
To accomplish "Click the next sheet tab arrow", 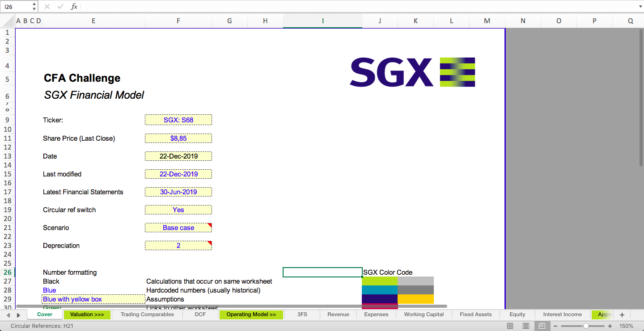I will (18, 315).
